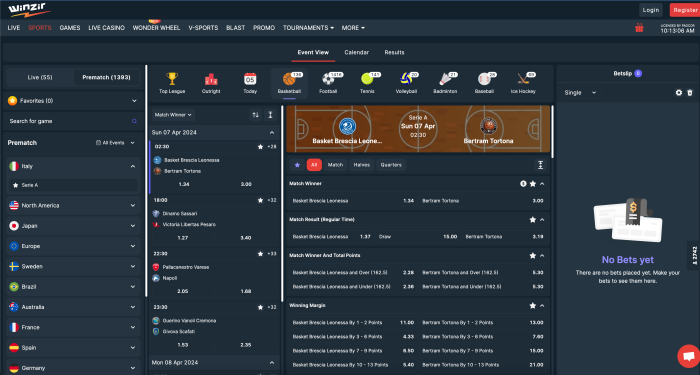Filter markets by favorites star button

point(297,165)
